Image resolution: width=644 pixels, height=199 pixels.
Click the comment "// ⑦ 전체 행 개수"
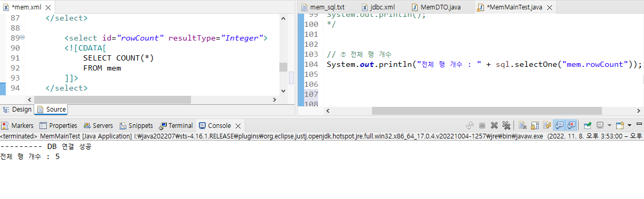[x=359, y=54]
